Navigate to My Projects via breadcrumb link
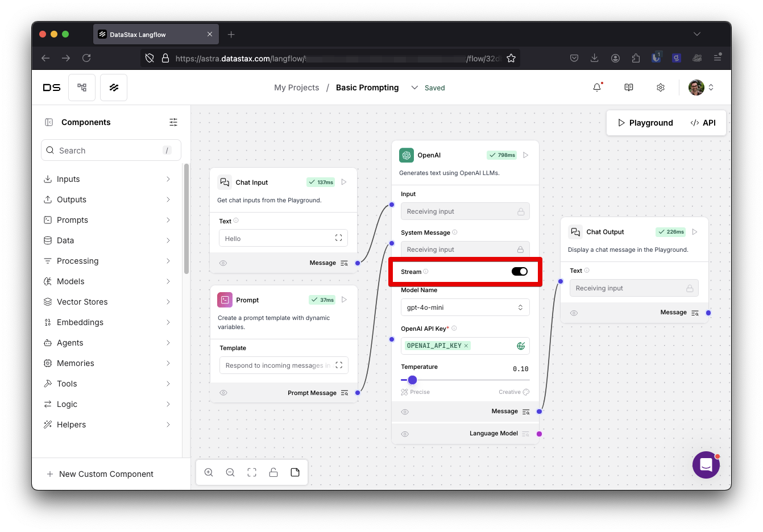Image resolution: width=763 pixels, height=532 pixels. [x=296, y=87]
